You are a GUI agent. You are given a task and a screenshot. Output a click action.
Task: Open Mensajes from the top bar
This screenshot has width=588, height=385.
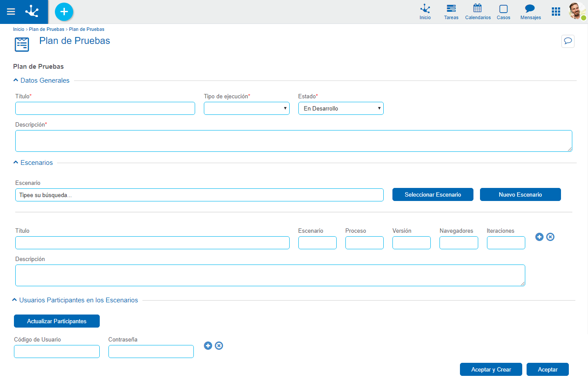tap(531, 12)
